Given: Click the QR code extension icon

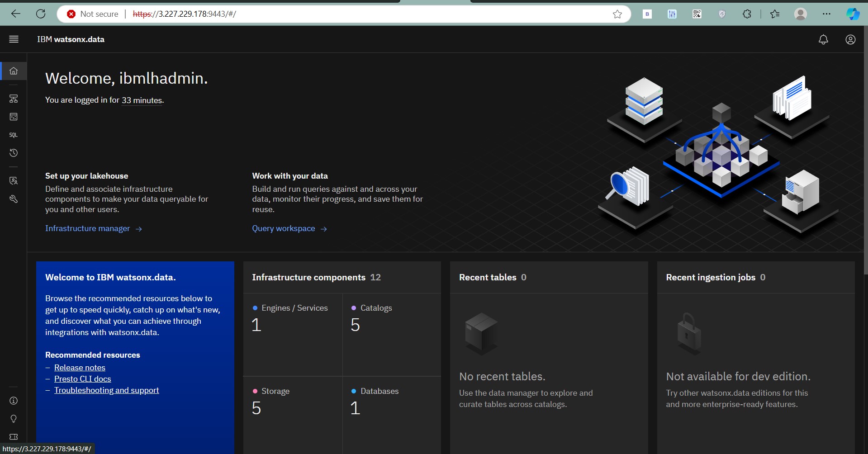Looking at the screenshot, I should coord(697,14).
